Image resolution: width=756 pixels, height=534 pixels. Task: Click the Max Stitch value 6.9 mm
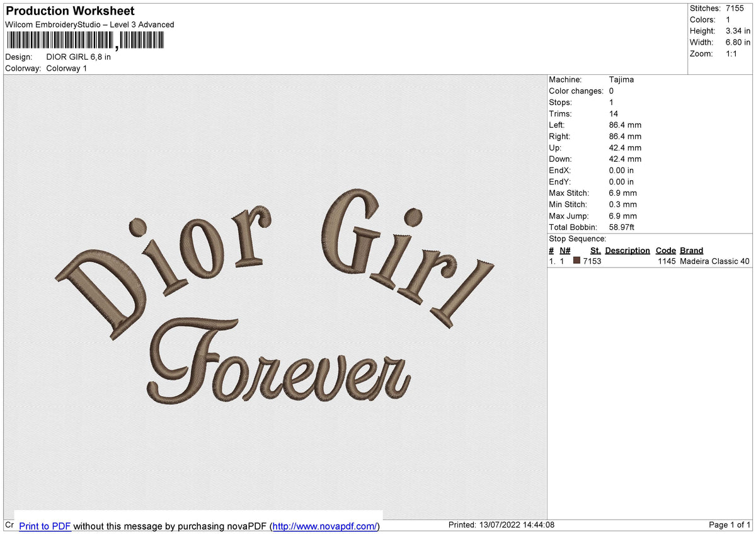pyautogui.click(x=623, y=193)
